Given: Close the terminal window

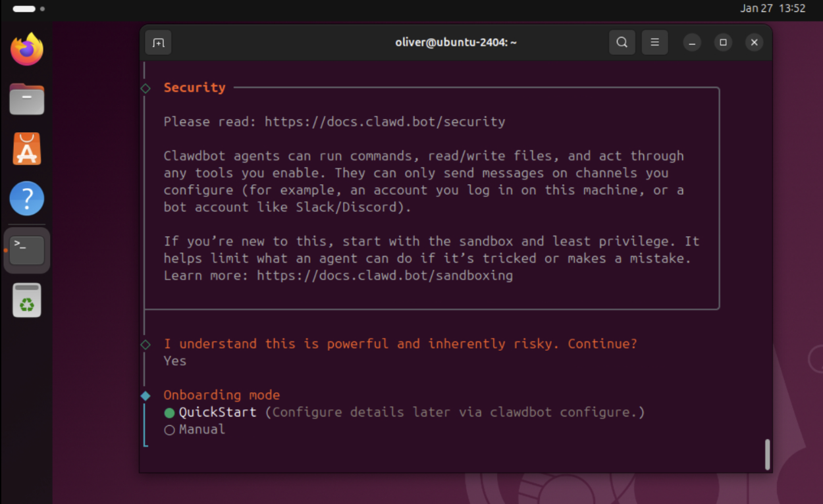Looking at the screenshot, I should pos(754,43).
